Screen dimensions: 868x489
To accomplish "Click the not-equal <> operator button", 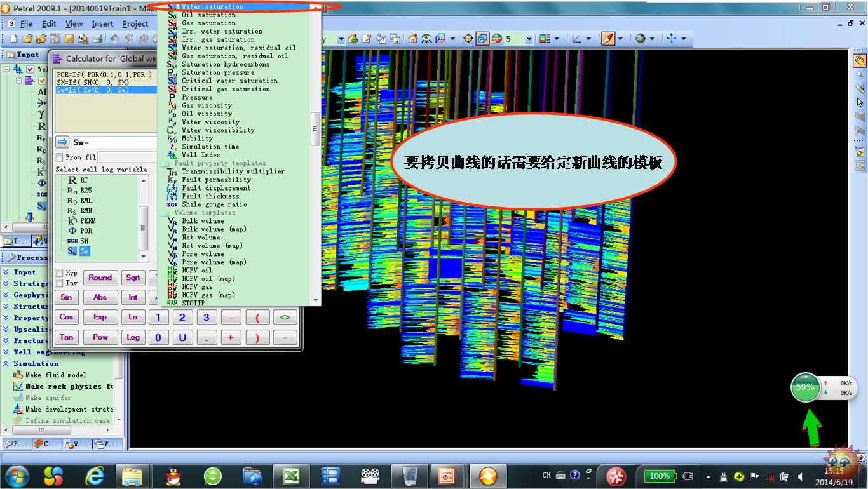I will click(285, 317).
